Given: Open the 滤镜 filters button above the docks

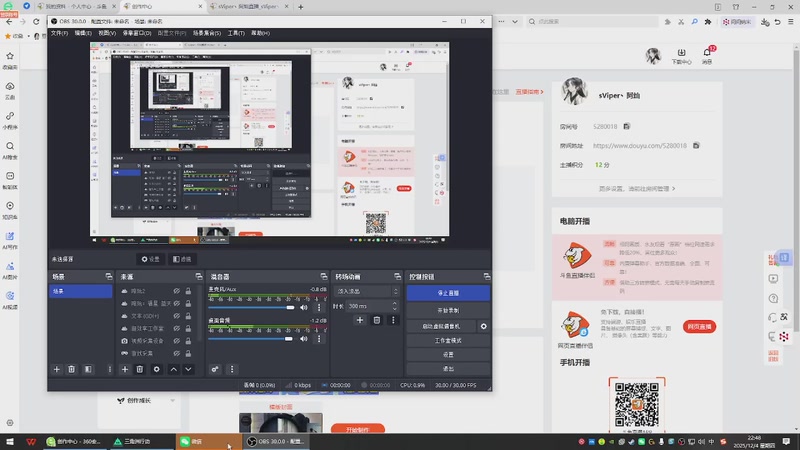Looking at the screenshot, I should coord(182,259).
